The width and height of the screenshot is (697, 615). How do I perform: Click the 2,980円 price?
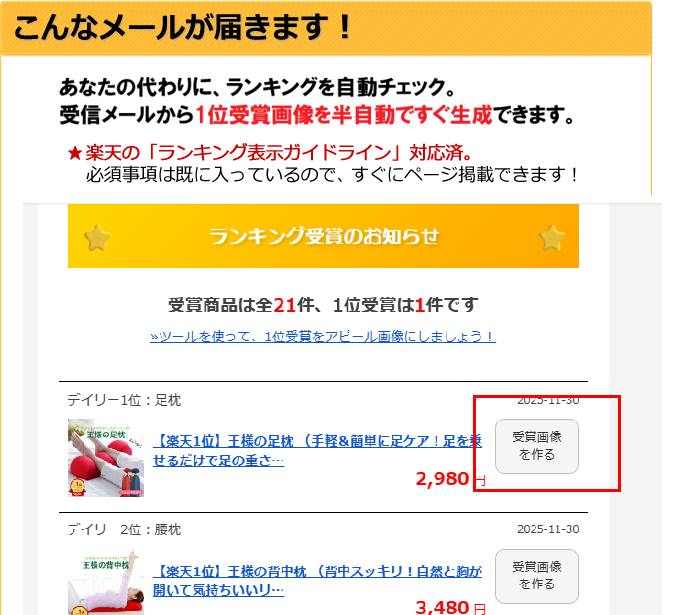450,479
